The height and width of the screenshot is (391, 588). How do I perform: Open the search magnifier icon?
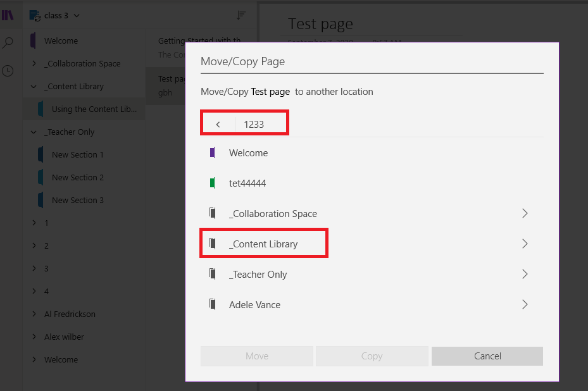(8, 43)
